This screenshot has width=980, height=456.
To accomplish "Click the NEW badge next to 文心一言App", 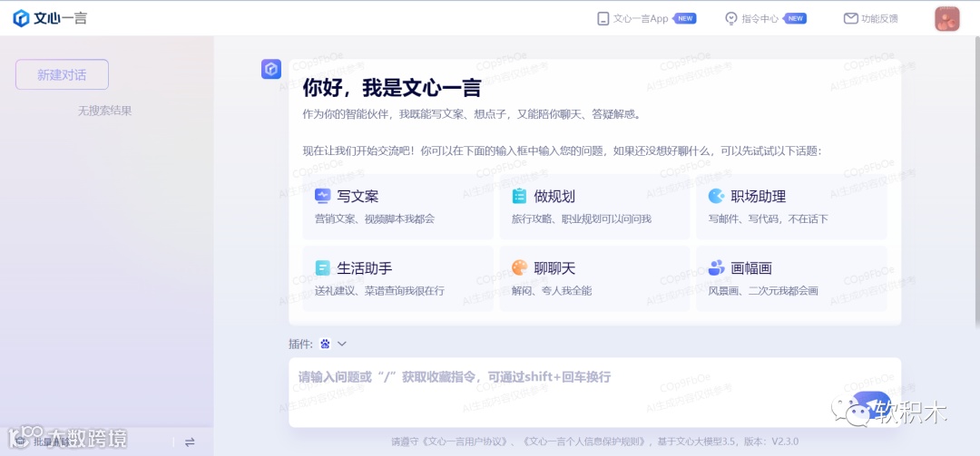I will pos(684,19).
